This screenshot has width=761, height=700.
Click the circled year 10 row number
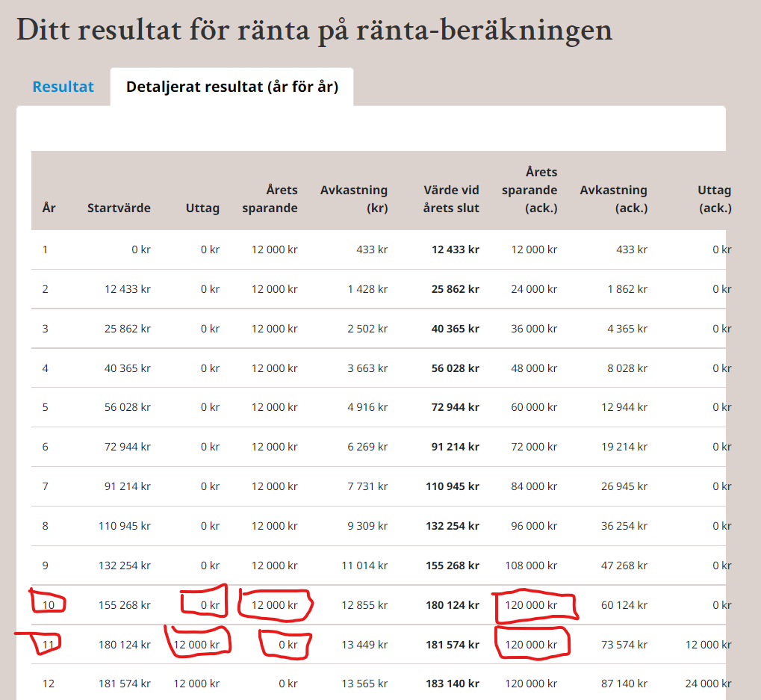click(49, 604)
